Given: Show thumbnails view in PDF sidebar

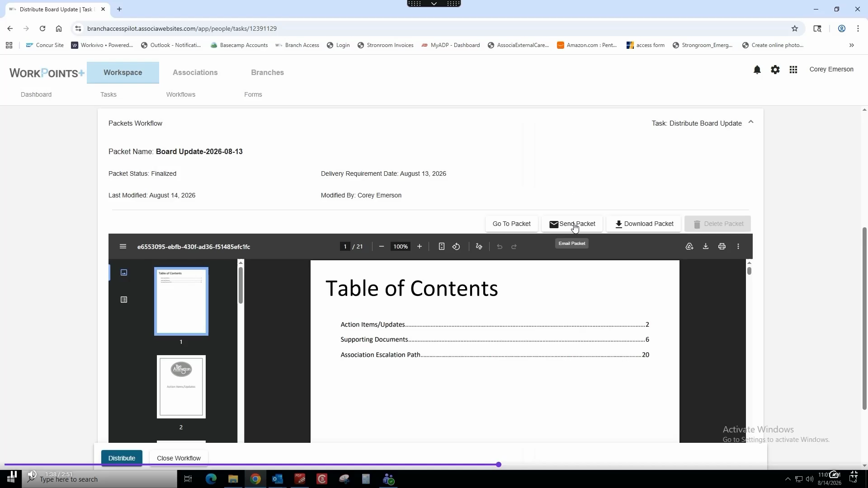Looking at the screenshot, I should point(124,272).
